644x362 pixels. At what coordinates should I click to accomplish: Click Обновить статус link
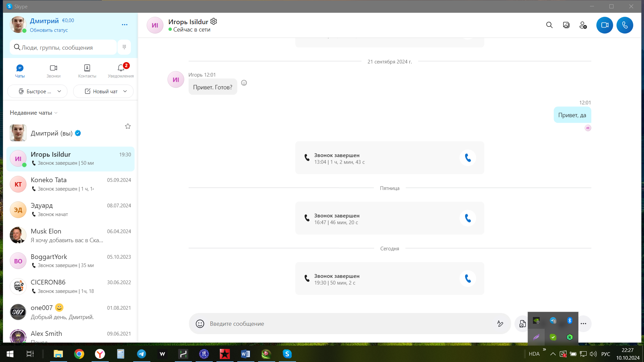tap(49, 30)
